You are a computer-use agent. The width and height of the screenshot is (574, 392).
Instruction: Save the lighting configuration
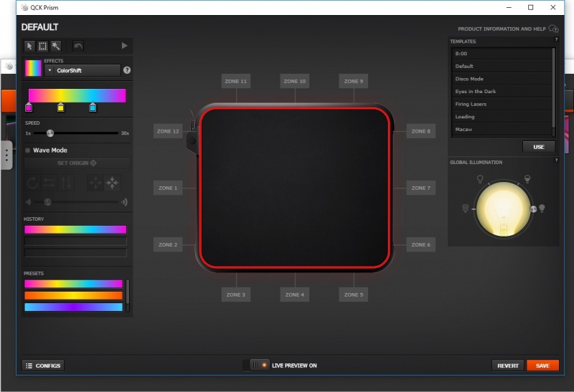pyautogui.click(x=542, y=365)
